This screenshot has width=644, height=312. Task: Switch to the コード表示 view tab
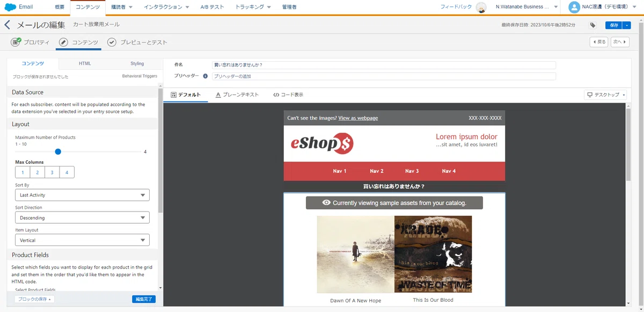288,95
